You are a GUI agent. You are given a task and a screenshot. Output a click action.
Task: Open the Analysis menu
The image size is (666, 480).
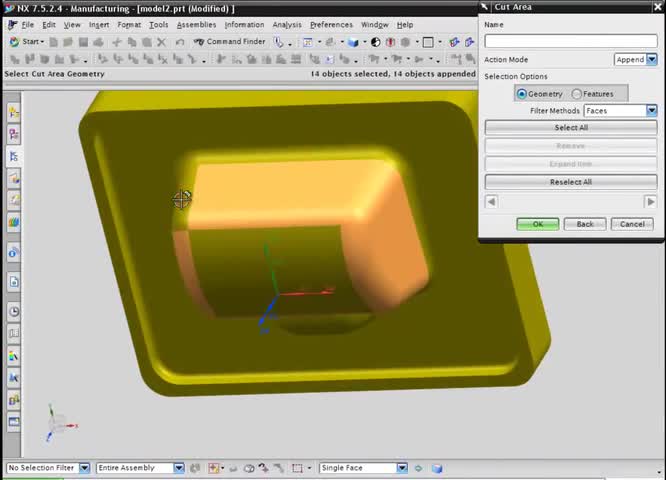287,25
